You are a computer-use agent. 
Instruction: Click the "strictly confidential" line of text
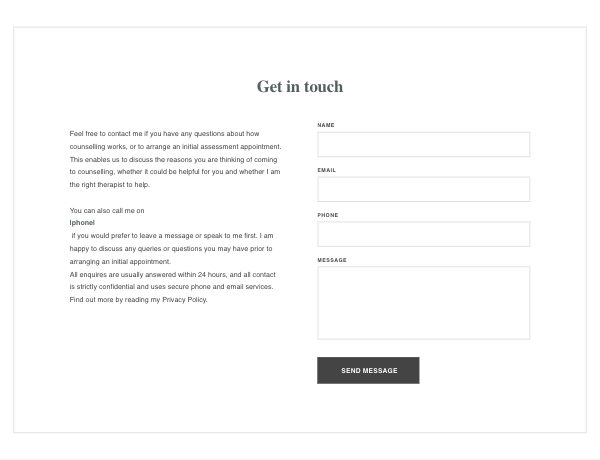pyautogui.click(x=172, y=287)
